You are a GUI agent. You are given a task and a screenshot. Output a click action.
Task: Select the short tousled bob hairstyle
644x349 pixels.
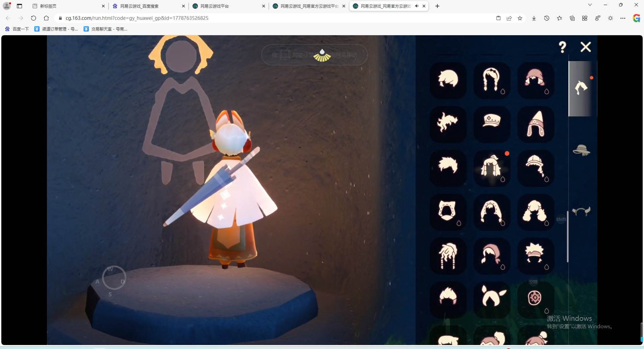(x=448, y=80)
